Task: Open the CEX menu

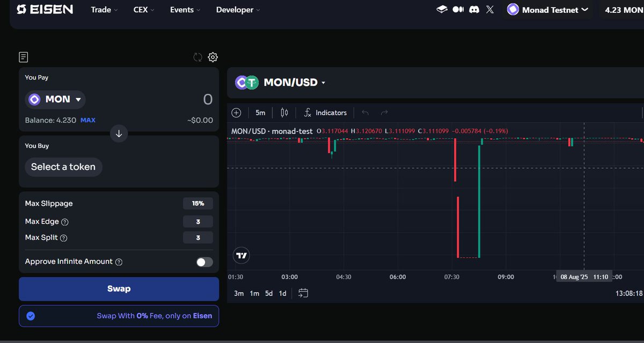Action: coord(144,10)
